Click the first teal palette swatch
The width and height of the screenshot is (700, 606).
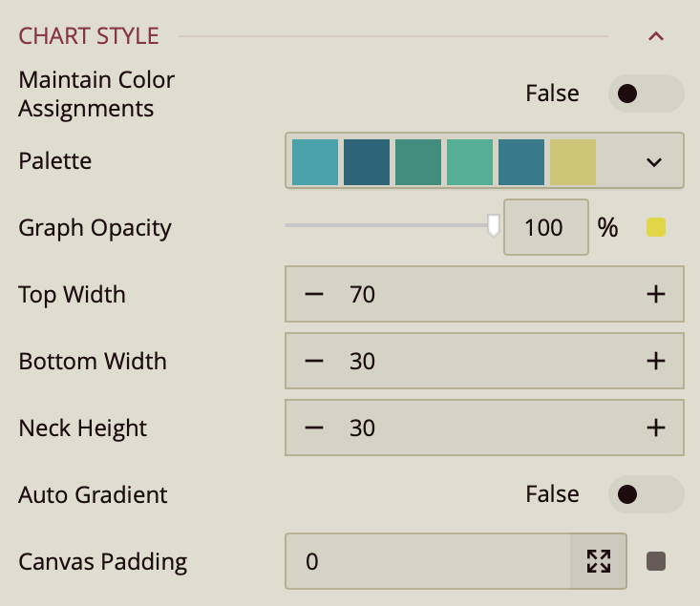click(315, 161)
